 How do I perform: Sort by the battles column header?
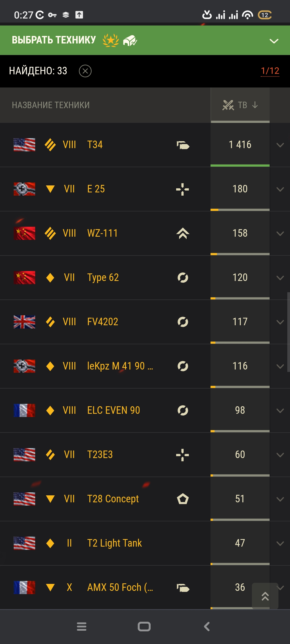pyautogui.click(x=240, y=105)
